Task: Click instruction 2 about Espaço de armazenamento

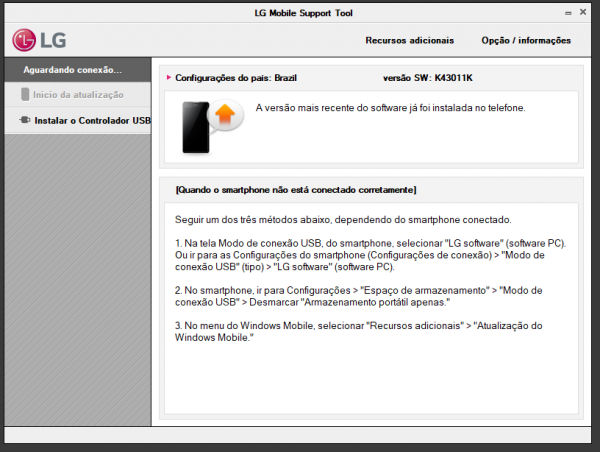Action: (x=359, y=296)
